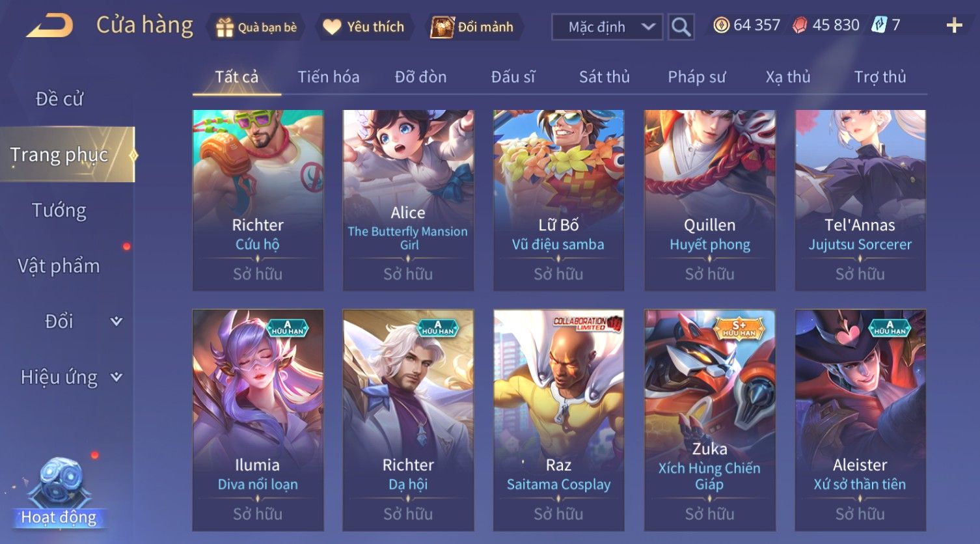Open the Mặc định sort dropdown
Screen dimensions: 980x544
[607, 27]
